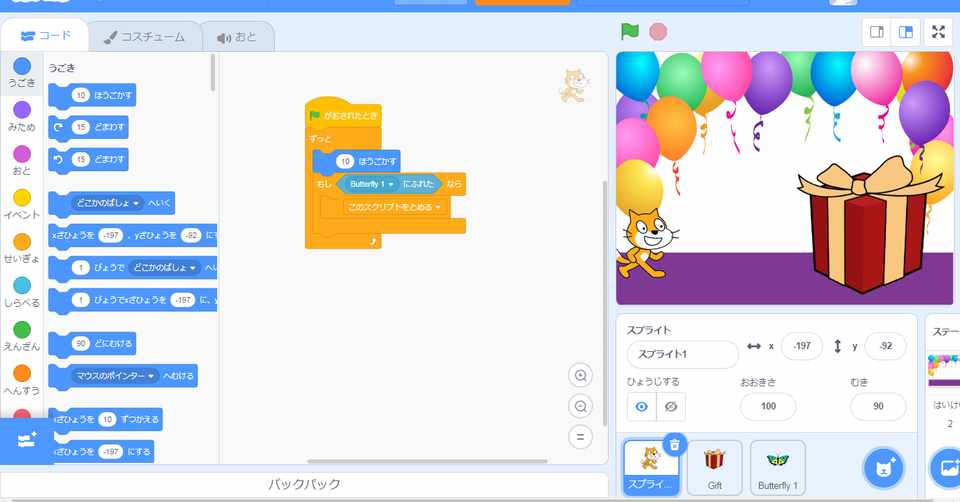Viewport: 960px width, 502px height.
Task: Select the スプライト1 sprite thumbnail
Action: click(x=651, y=467)
